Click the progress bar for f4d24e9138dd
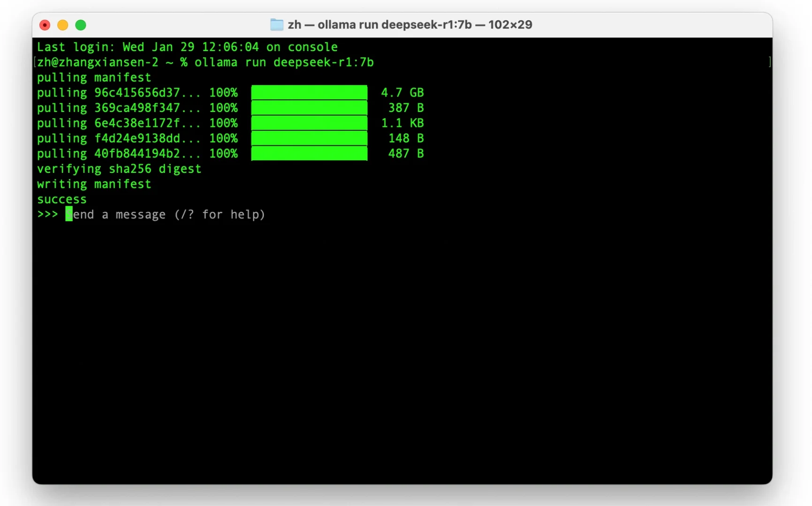Screen dimensions: 812x506 point(309,138)
